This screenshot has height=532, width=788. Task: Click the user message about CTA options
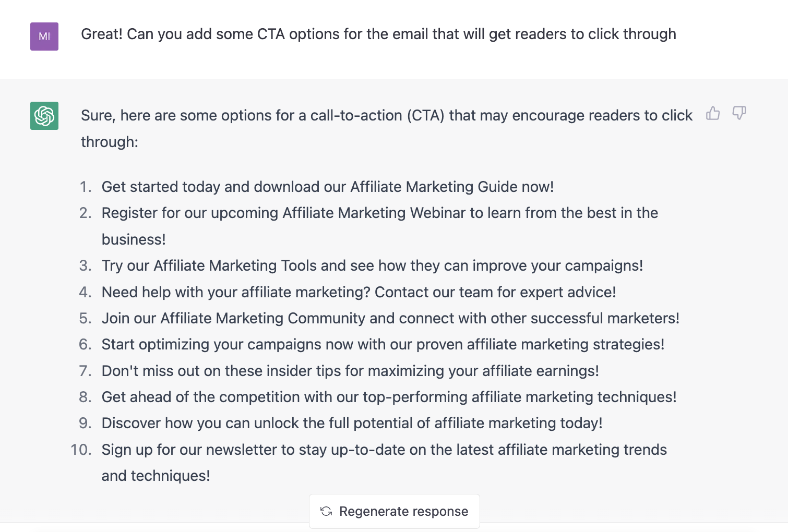378,34
